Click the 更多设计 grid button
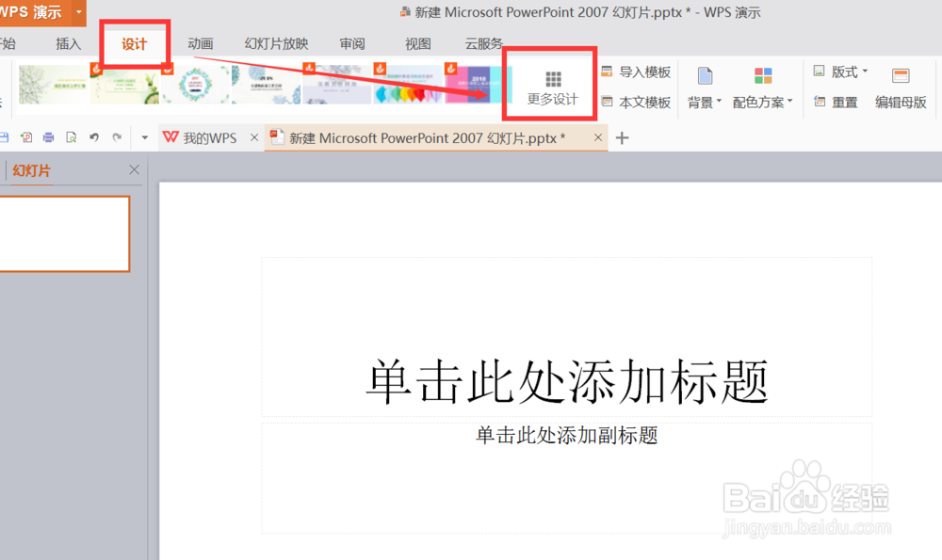 coord(553,88)
